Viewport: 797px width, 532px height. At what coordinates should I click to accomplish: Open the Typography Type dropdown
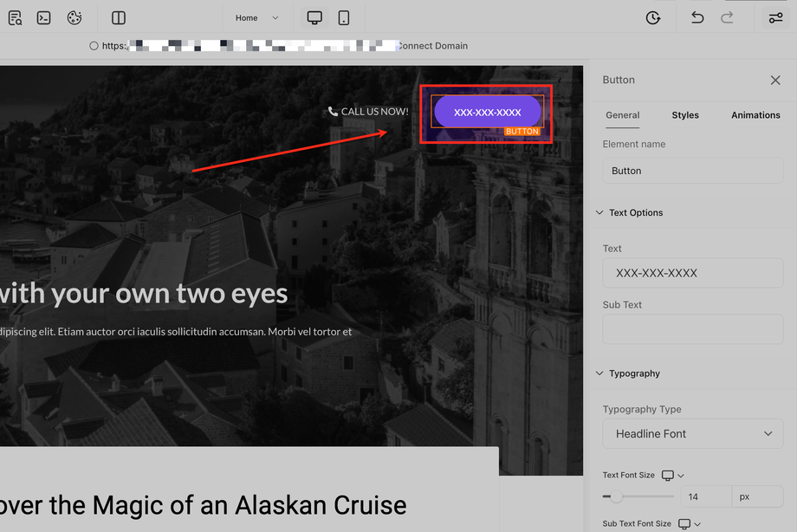point(693,434)
